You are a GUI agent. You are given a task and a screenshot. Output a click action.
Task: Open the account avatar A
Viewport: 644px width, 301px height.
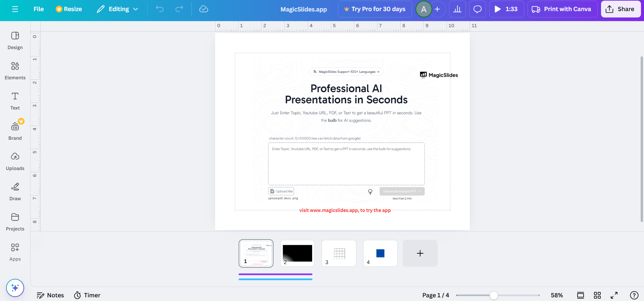(424, 9)
